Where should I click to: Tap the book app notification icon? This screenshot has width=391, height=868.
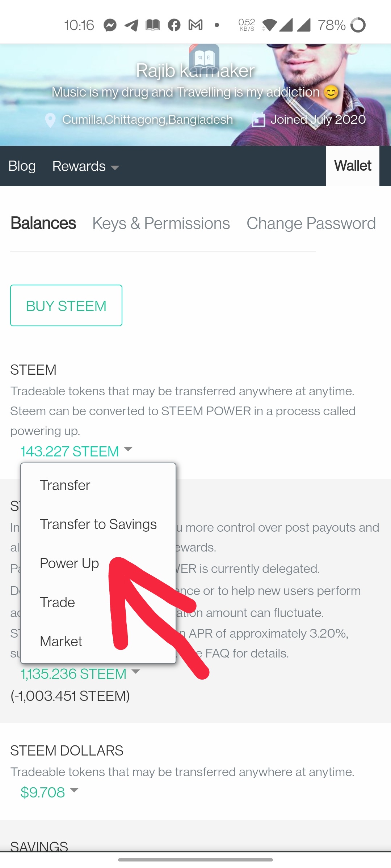pyautogui.click(x=153, y=25)
